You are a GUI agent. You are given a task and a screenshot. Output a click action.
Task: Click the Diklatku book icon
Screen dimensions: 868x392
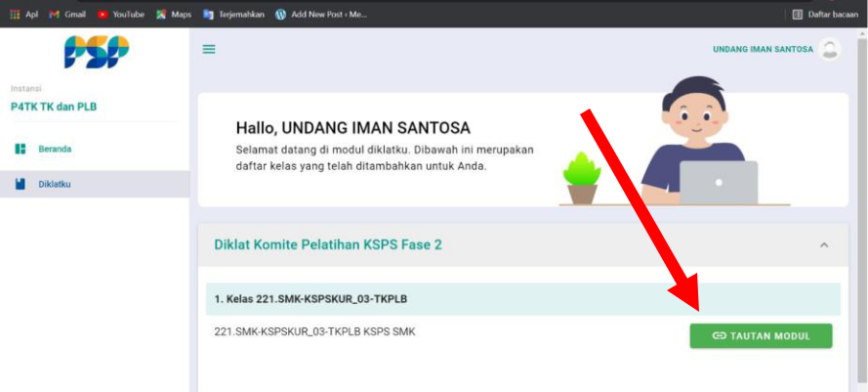(21, 184)
